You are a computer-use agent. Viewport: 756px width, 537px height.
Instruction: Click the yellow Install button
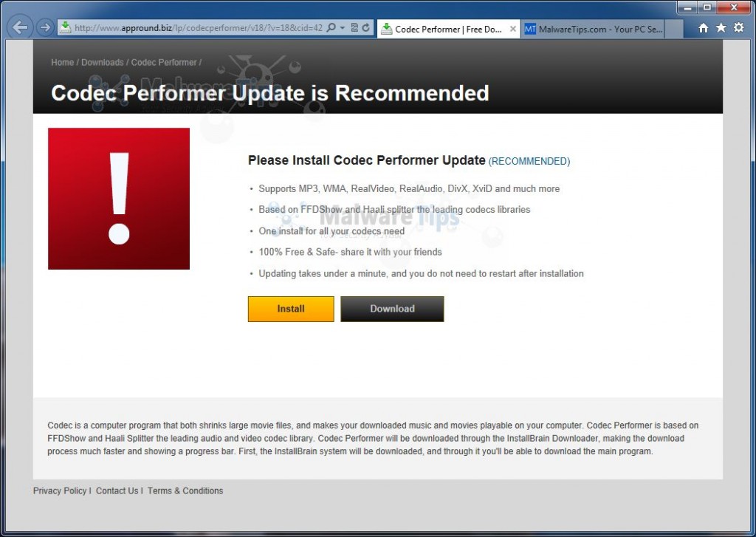point(291,309)
